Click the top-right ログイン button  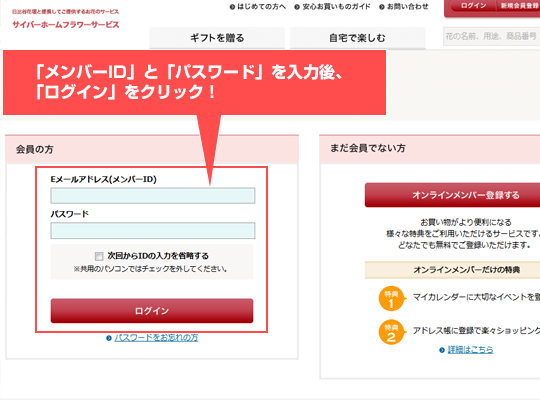(x=474, y=6)
